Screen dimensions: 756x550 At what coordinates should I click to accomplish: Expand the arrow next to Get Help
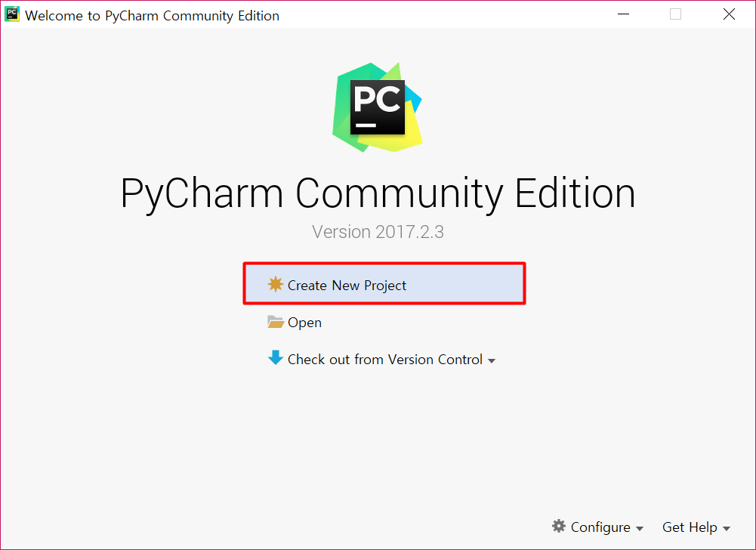coord(726,529)
